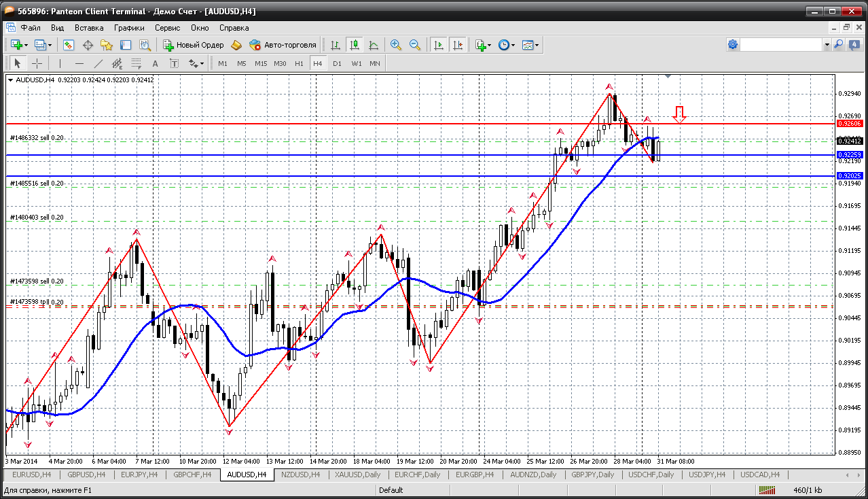Toggle chart shift button
The image size is (868, 499).
[x=458, y=45]
